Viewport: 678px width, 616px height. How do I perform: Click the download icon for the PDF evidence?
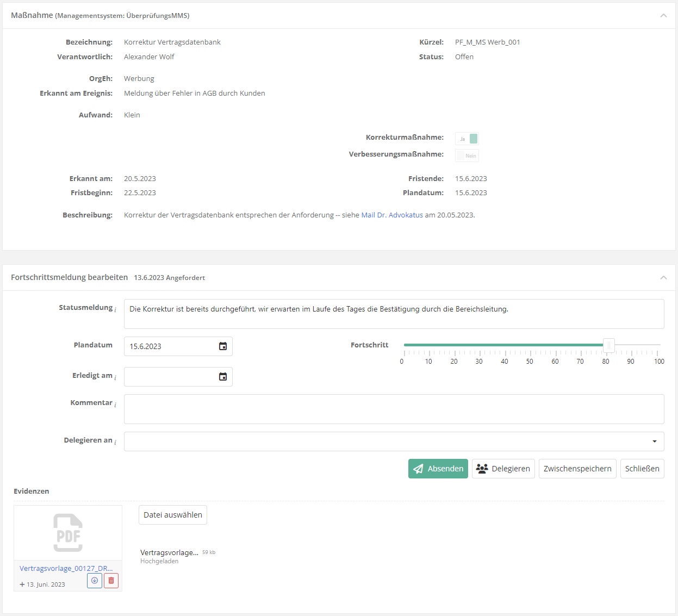coord(95,581)
